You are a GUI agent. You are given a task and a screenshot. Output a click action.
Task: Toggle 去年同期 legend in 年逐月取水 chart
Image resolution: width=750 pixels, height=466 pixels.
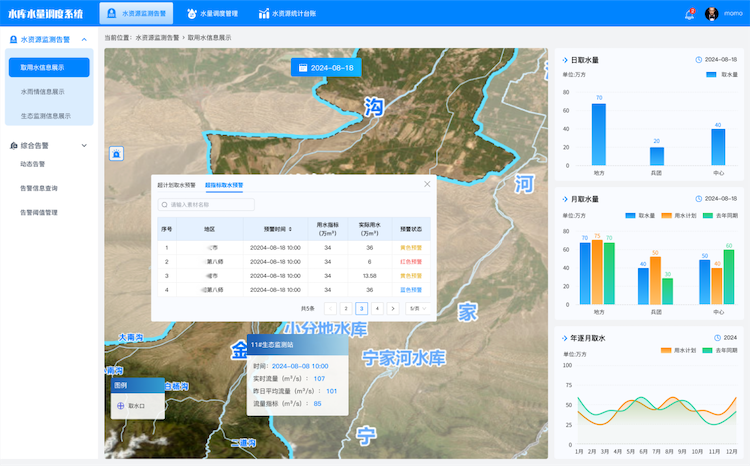pos(720,350)
